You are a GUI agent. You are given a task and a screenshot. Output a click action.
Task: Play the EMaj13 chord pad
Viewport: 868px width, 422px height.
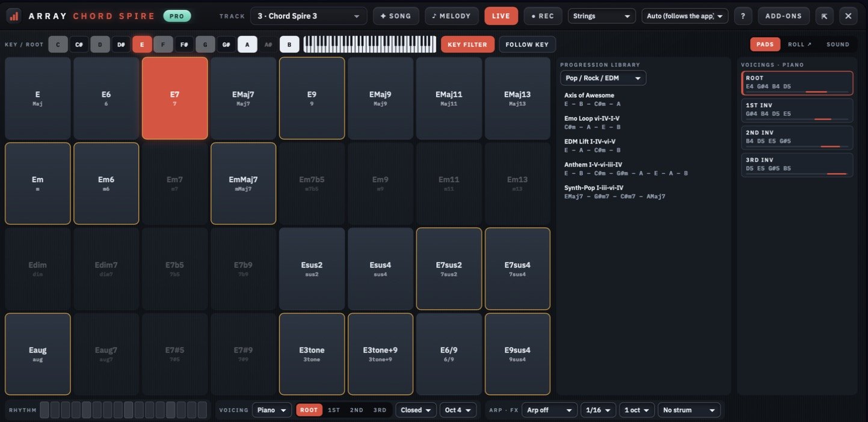518,99
